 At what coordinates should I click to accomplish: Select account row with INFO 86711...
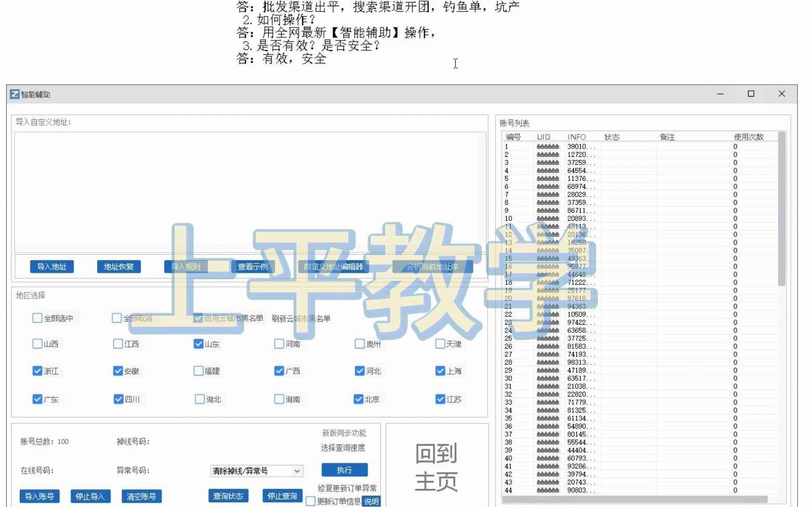tap(640, 210)
